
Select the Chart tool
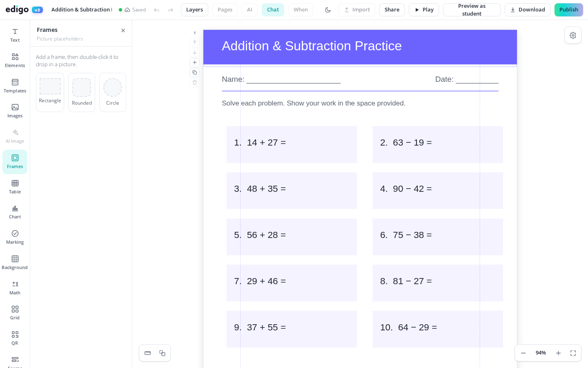click(x=15, y=212)
